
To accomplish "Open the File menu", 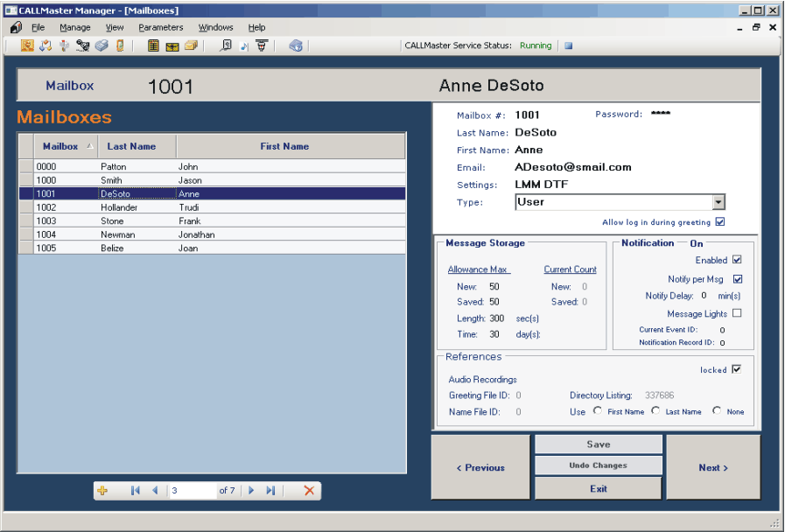I will coord(38,27).
